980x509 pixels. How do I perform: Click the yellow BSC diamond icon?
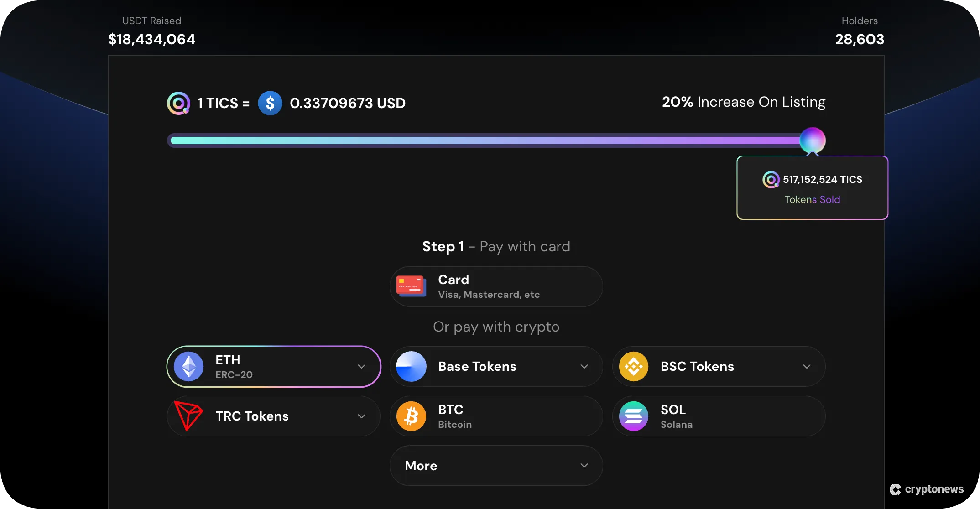point(634,366)
